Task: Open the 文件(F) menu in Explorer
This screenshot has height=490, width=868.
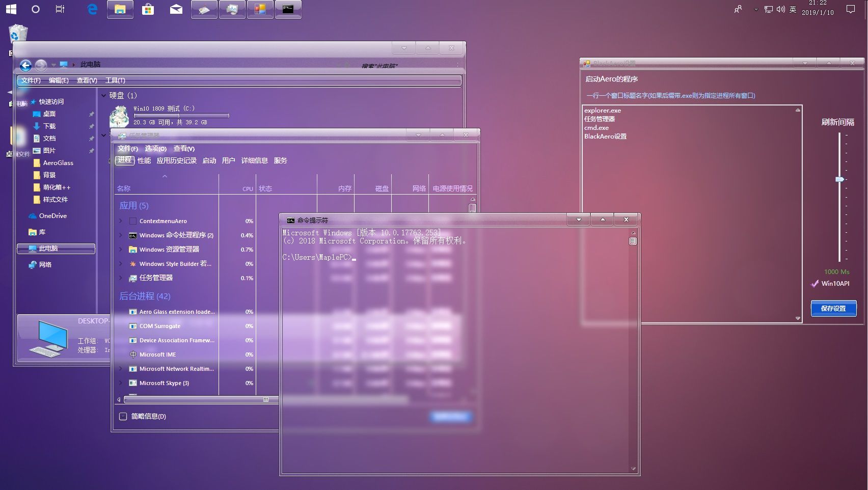Action: click(31, 80)
